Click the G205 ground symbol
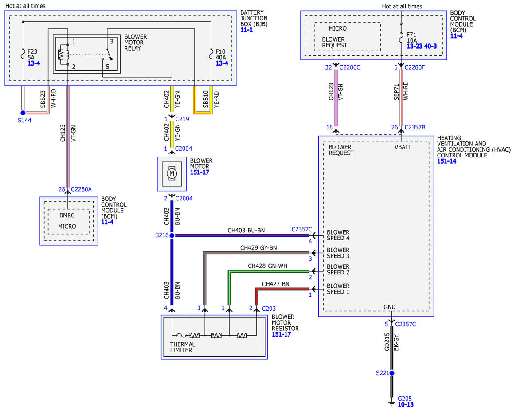The width and height of the screenshot is (532, 411). [x=391, y=403]
